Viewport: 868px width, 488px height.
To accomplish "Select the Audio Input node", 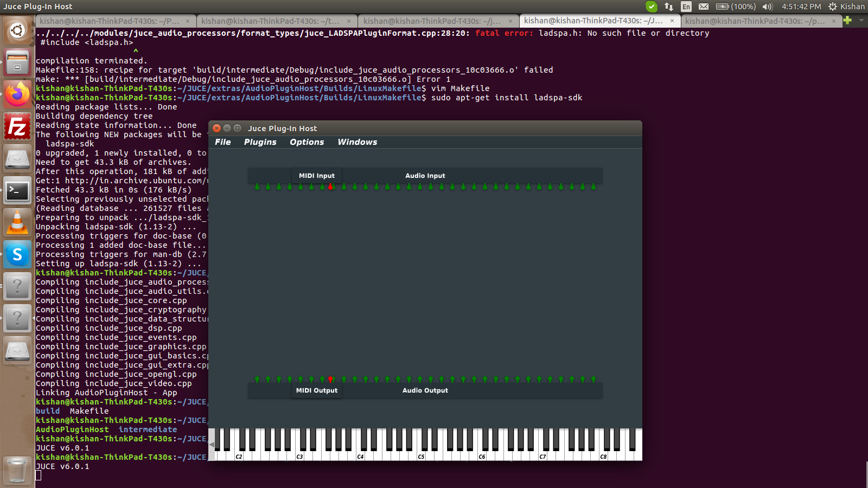I will (425, 176).
